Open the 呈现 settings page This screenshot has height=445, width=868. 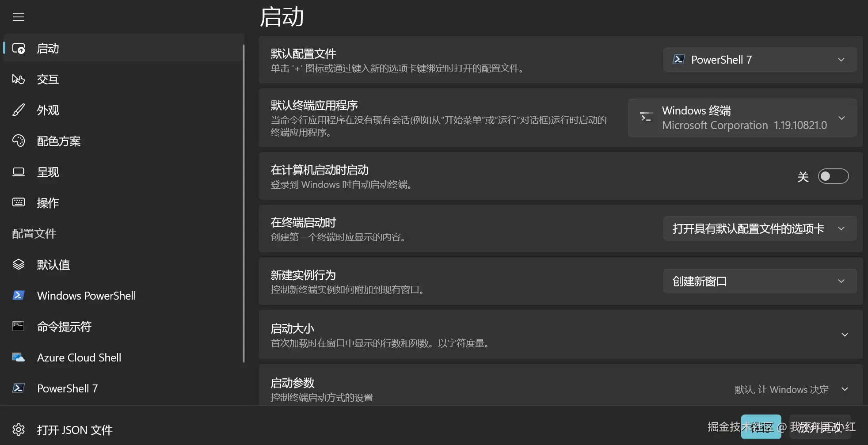(x=123, y=172)
